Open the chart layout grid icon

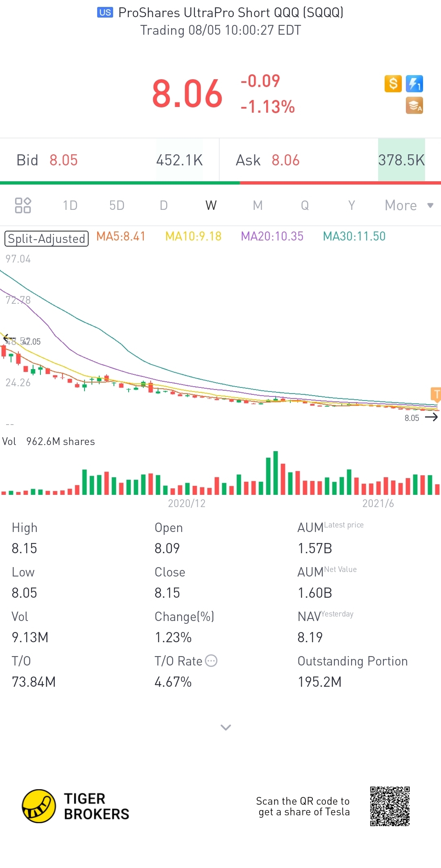23,205
